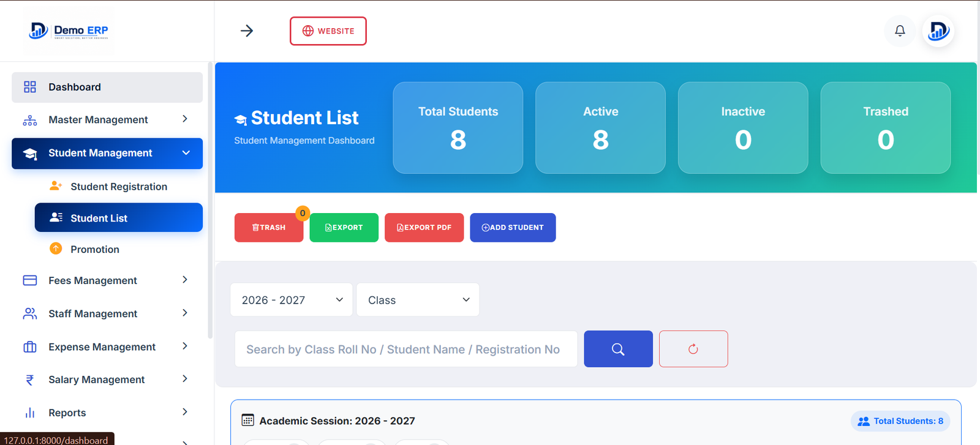Click the Fees Management card icon

pos(30,280)
